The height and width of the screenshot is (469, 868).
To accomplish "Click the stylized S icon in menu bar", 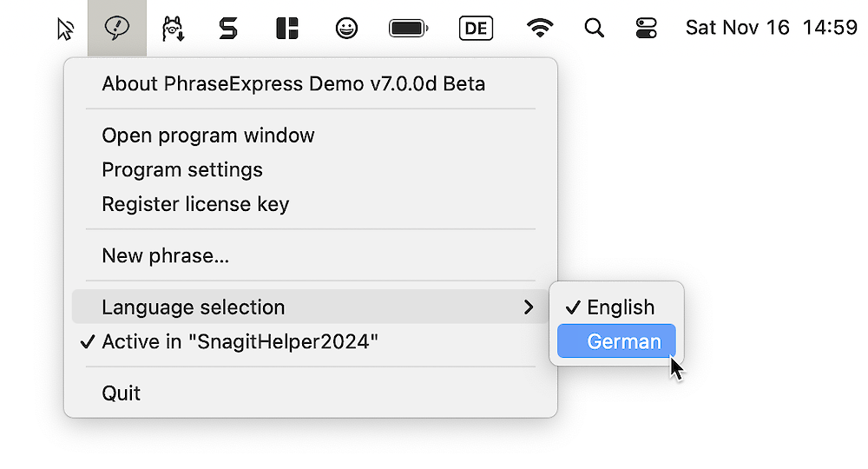I will point(227,29).
